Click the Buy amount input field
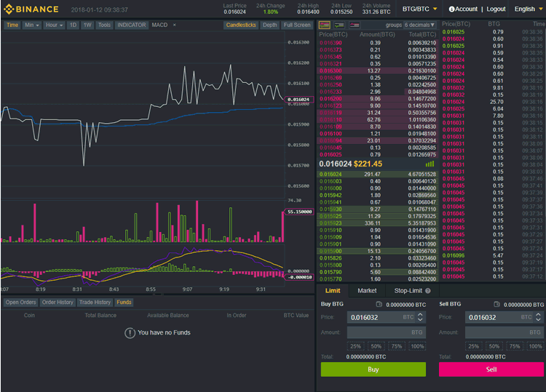Viewport: 546px width, 392px height. tap(387, 332)
